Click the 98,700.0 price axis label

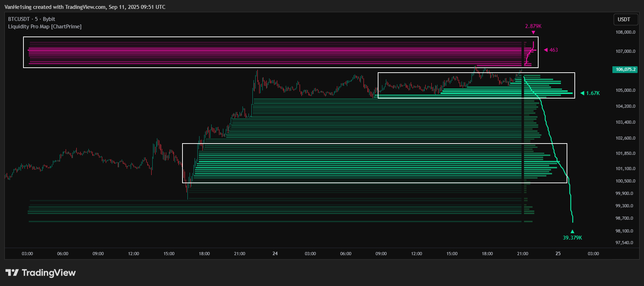click(624, 218)
